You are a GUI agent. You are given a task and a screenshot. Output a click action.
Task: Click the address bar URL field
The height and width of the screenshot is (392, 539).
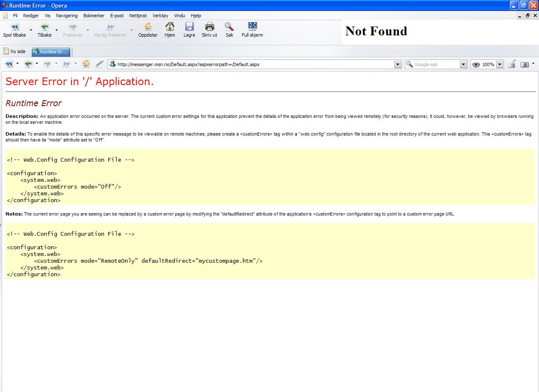click(x=253, y=64)
